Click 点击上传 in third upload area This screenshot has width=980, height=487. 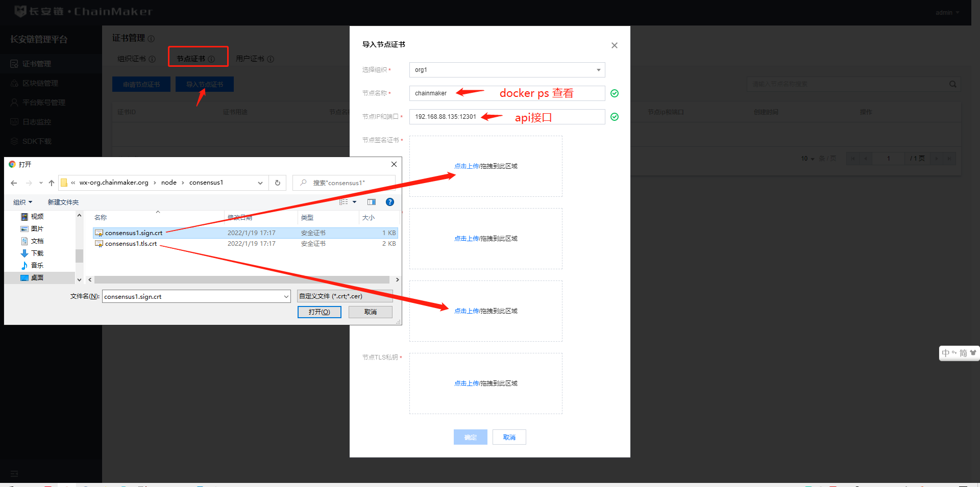(x=467, y=311)
